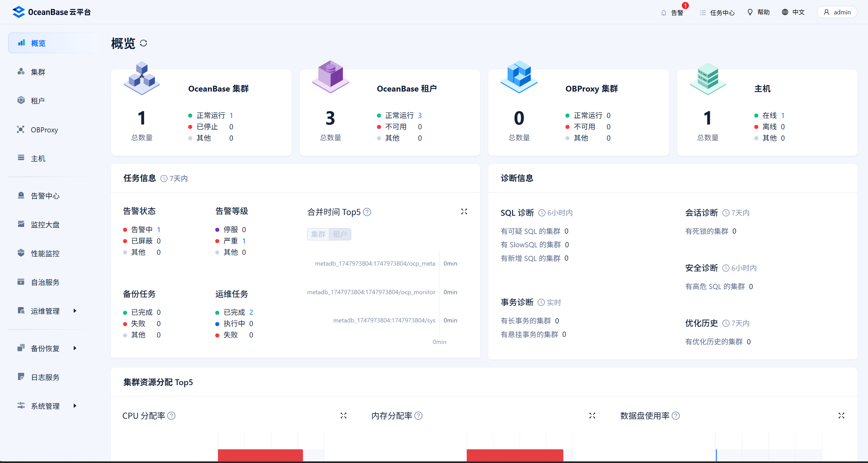Screen dimensions: 868x463
Task: Open the OBProxy sidebar page
Action: (x=44, y=129)
